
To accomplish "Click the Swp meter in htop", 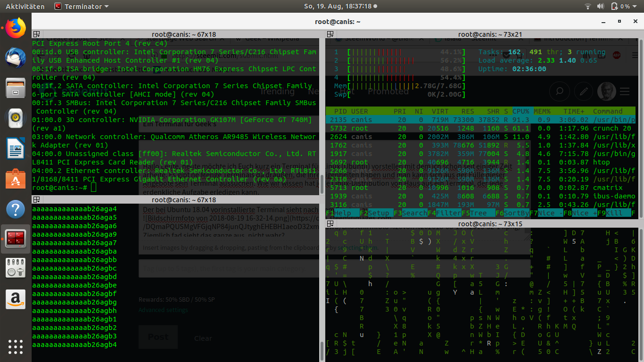I will click(x=400, y=94).
